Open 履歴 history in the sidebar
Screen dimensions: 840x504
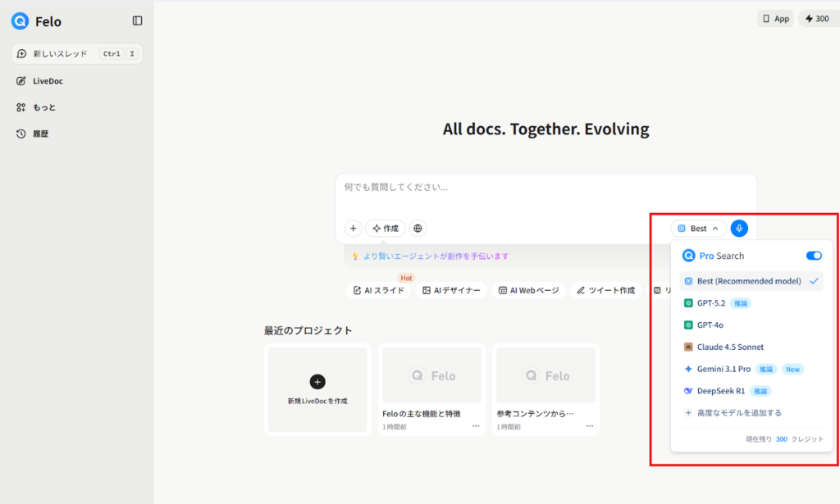tap(40, 134)
